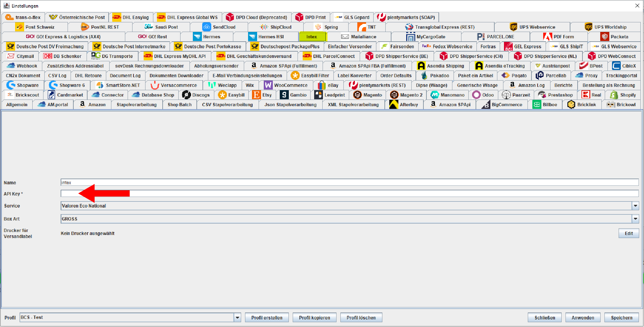This screenshot has width=644, height=327.
Task: Switch to the Webhook tab
Action: (22, 66)
